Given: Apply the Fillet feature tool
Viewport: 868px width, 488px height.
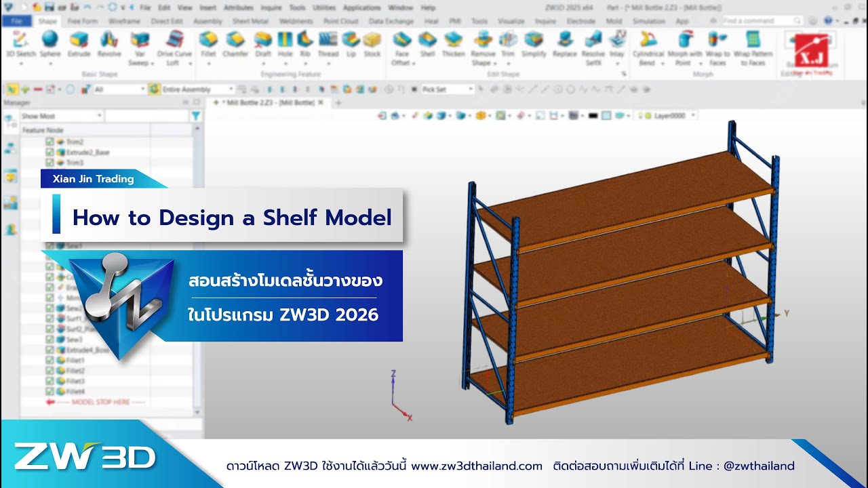Looking at the screenshot, I should click(x=208, y=45).
